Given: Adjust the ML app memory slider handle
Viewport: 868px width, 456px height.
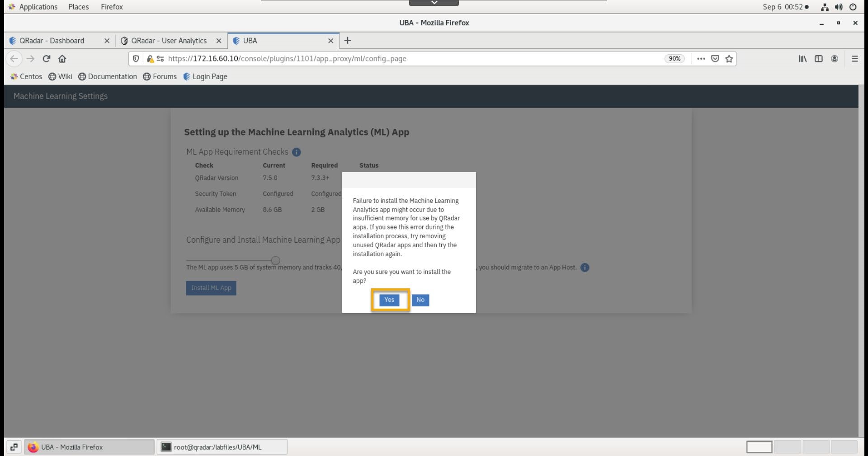Looking at the screenshot, I should pos(275,260).
